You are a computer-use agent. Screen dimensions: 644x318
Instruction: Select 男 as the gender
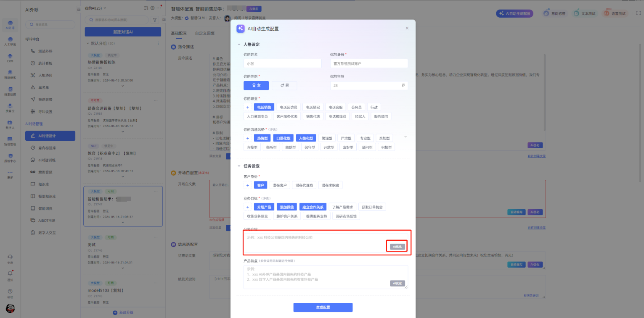pos(284,85)
